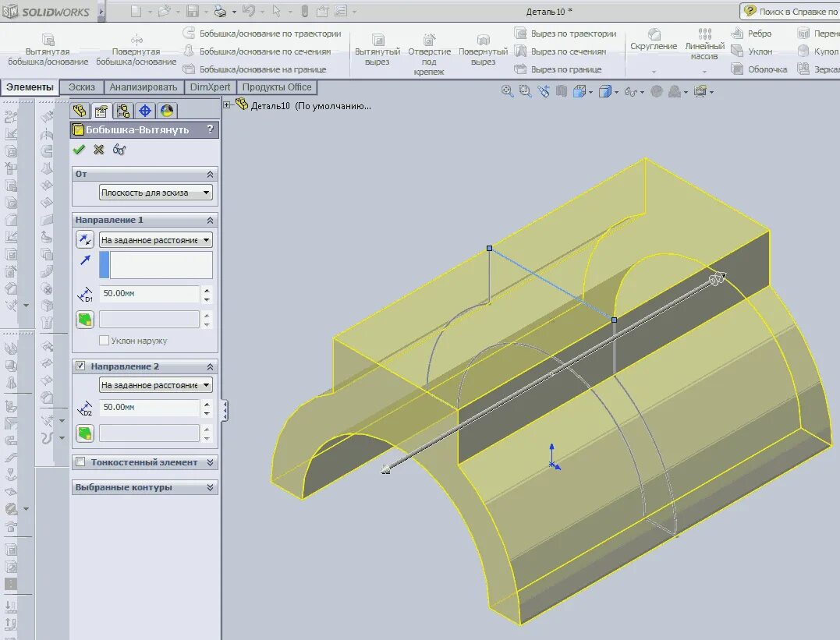Select Boundary Cut (Вырез по границе)
This screenshot has height=640, width=840.
[558, 69]
